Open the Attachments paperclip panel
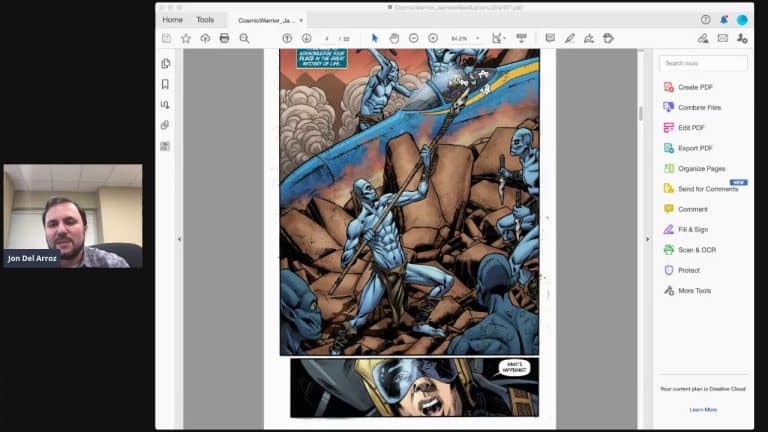This screenshot has height=432, width=768. point(165,125)
